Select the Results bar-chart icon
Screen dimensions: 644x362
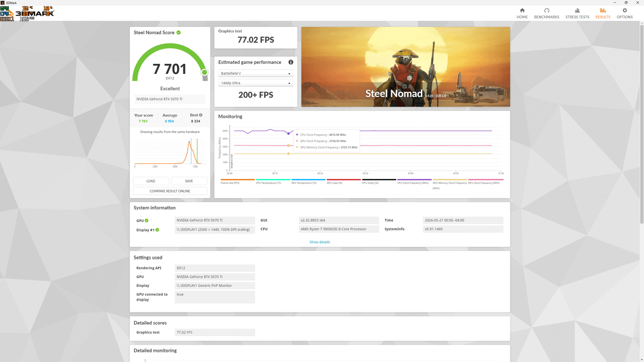[x=602, y=11]
